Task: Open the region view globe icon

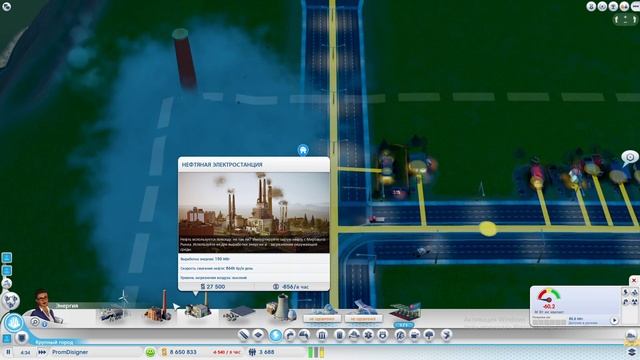Action: point(11,301)
